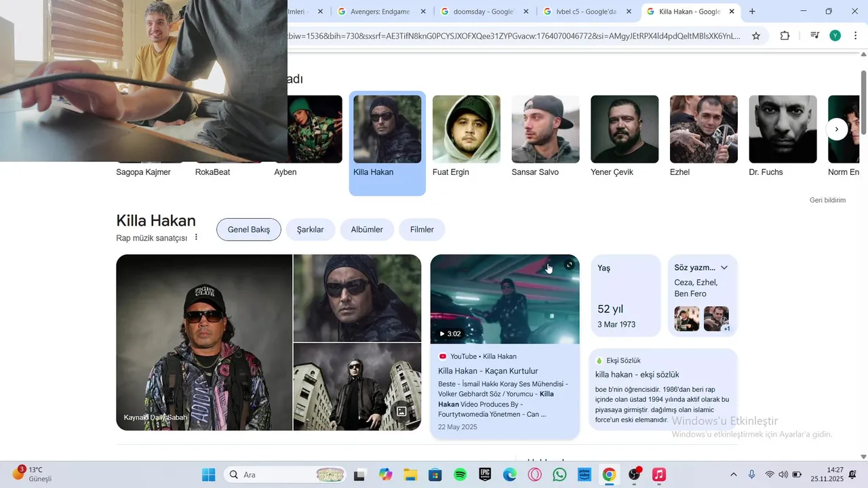Click the YouTube icon on the video card
The width and height of the screenshot is (868, 488).
tap(443, 357)
